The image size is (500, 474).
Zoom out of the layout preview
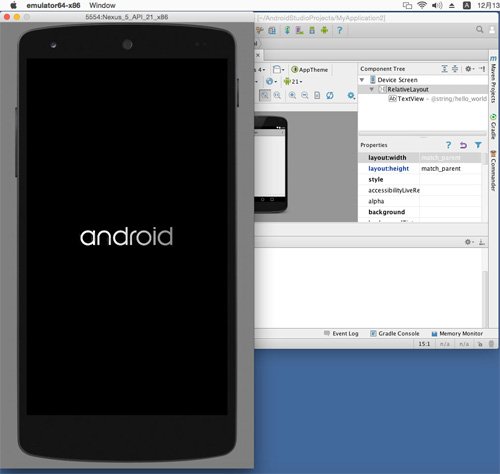(x=305, y=95)
